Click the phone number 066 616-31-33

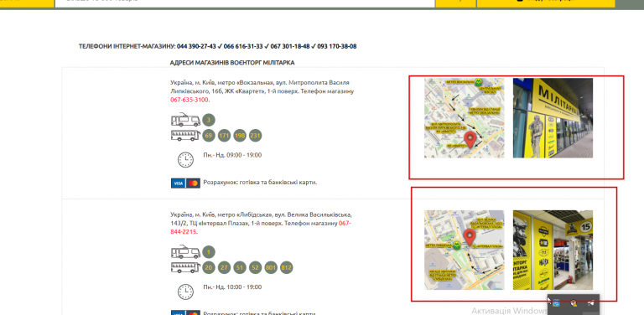(x=243, y=46)
